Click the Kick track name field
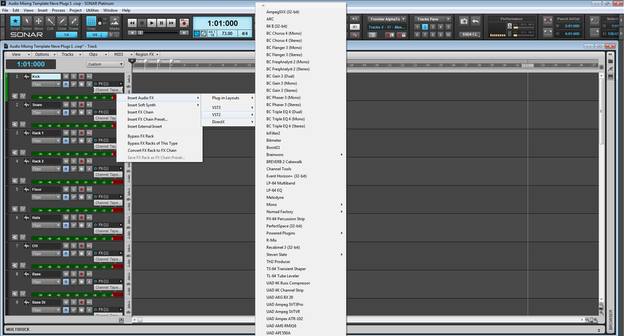Screen dimensions: 644x336 [x=45, y=77]
